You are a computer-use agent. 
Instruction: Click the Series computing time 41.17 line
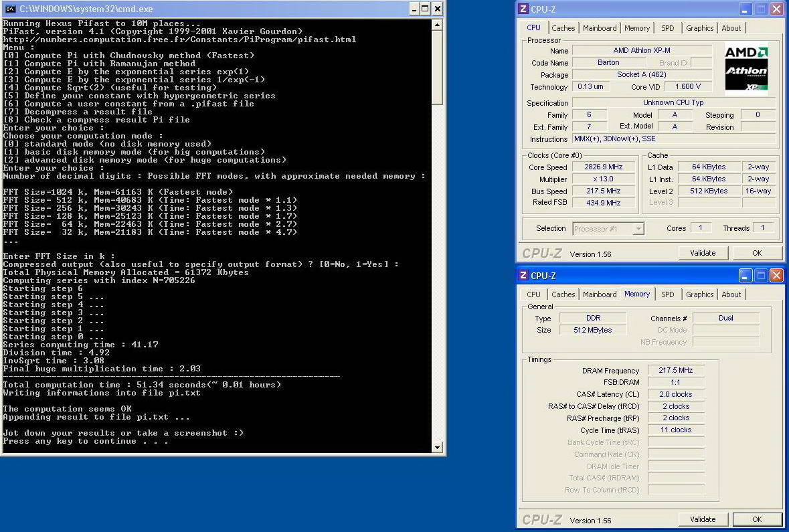(x=80, y=345)
